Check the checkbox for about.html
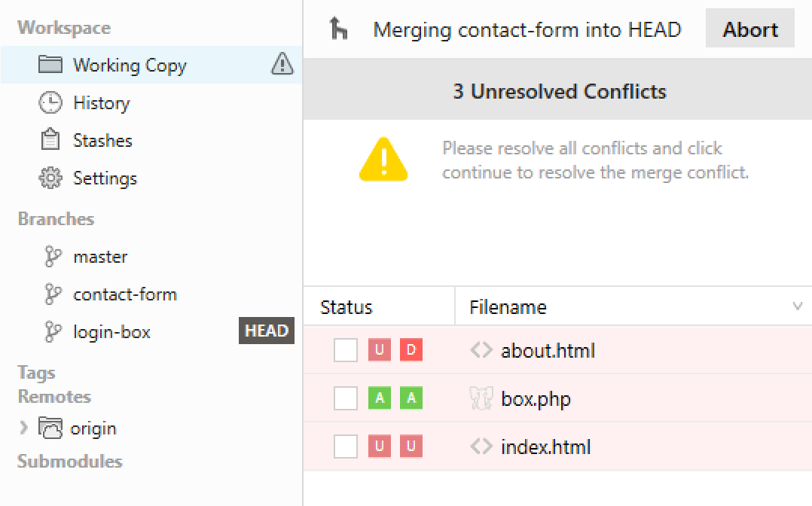The image size is (812, 506). point(345,349)
